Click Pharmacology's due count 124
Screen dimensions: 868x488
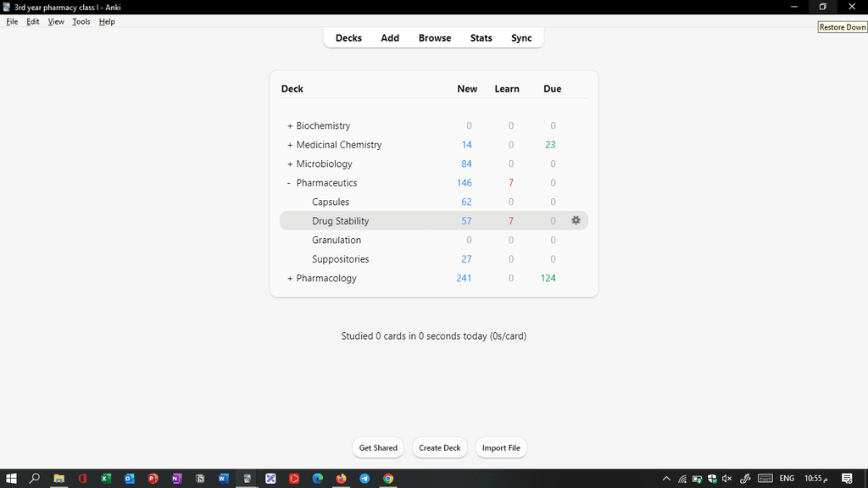tap(548, 278)
